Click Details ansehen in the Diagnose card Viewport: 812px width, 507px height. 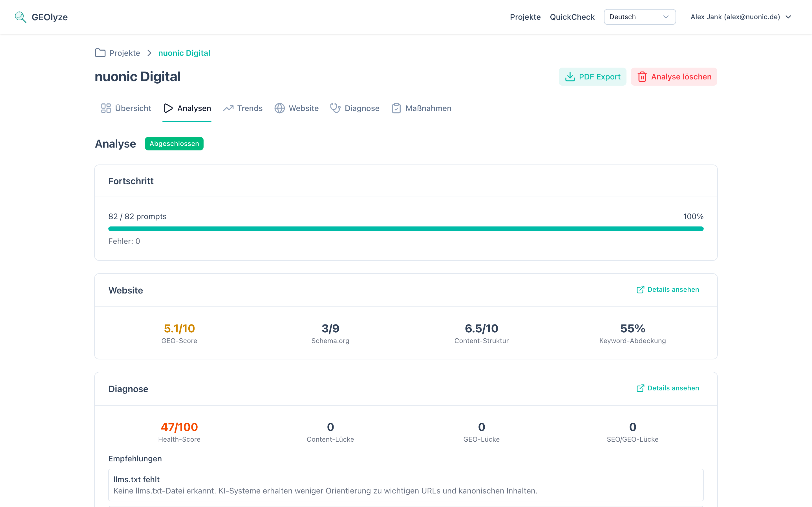point(668,388)
